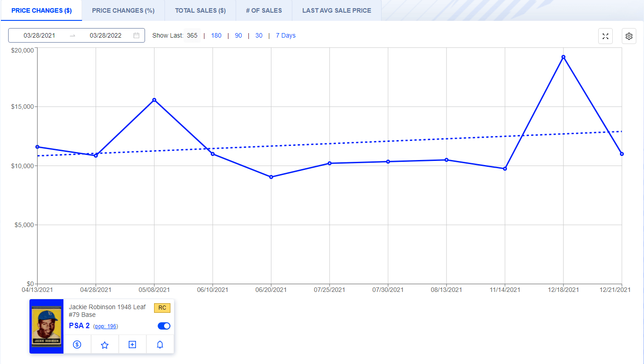Click the 11/14/2021 data point
The height and width of the screenshot is (364, 644).
click(x=505, y=169)
